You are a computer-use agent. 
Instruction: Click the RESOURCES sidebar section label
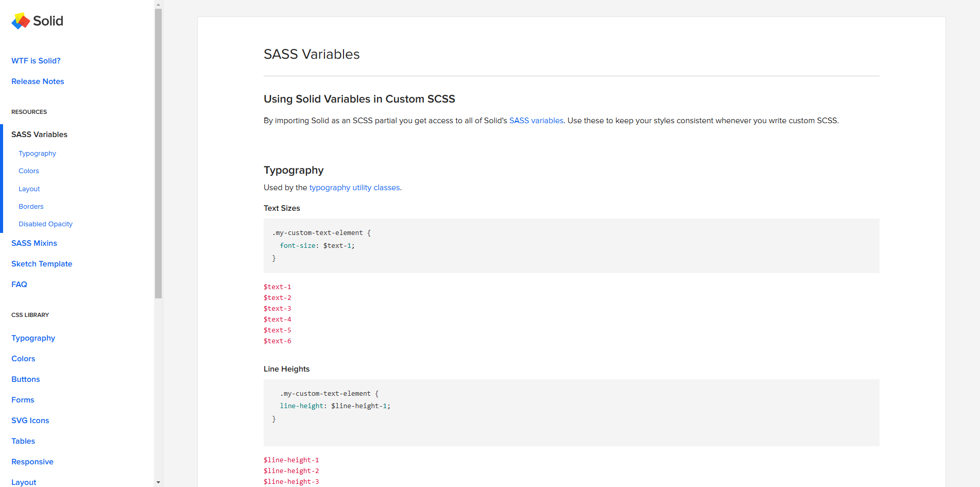pos(29,112)
